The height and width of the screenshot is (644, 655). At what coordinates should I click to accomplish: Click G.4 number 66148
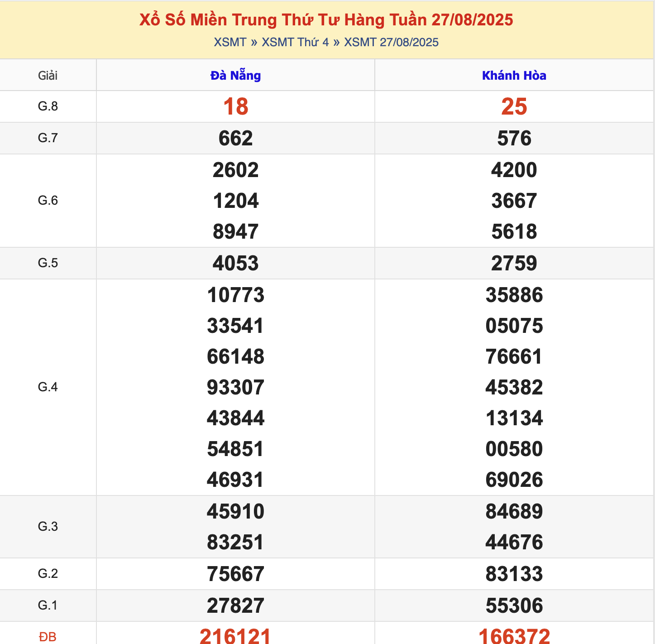click(235, 357)
